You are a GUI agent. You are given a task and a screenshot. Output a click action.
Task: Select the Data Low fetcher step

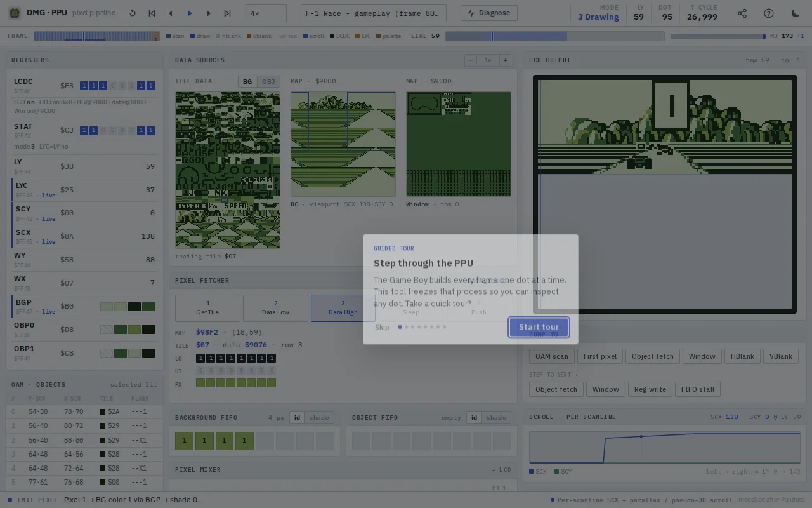275,308
